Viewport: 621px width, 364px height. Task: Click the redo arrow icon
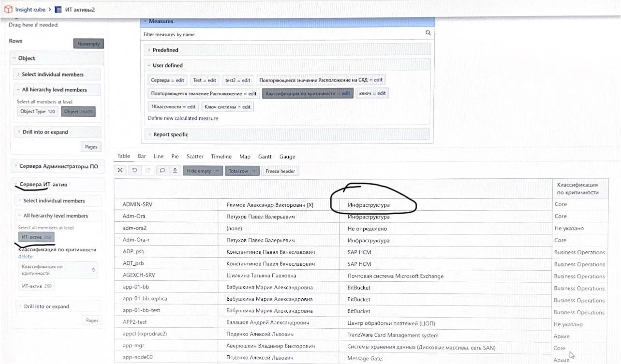pos(147,171)
